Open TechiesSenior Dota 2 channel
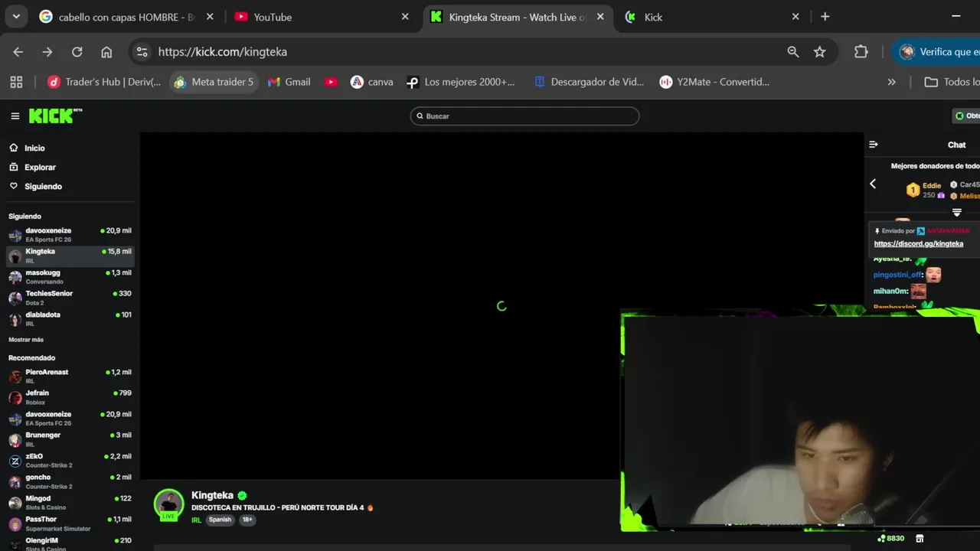This screenshot has height=551, width=980. click(70, 298)
